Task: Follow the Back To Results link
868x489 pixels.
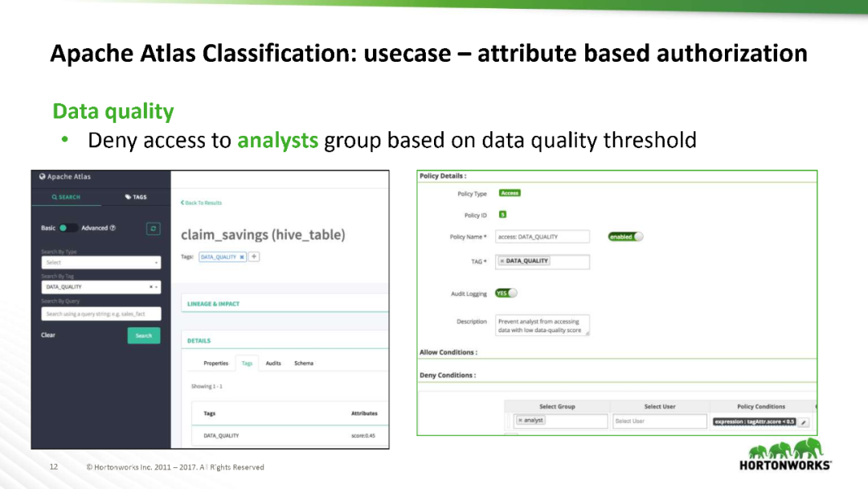Action: 201,203
